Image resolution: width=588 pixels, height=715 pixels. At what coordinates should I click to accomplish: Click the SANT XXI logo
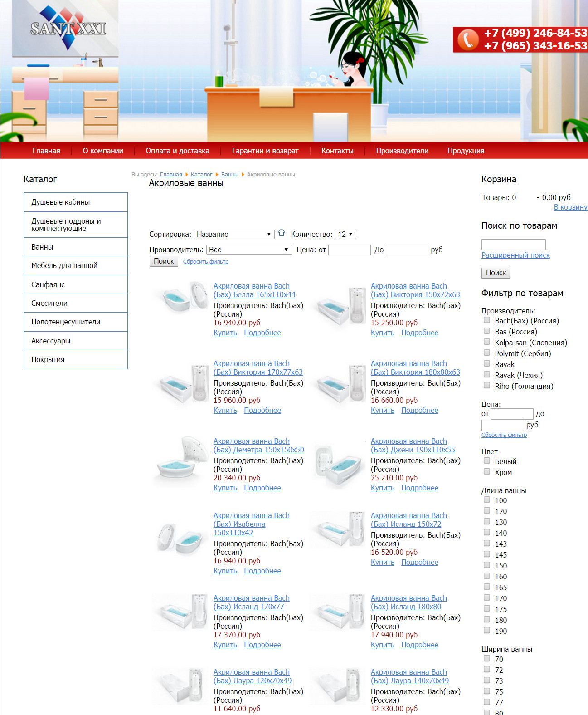coord(68,28)
